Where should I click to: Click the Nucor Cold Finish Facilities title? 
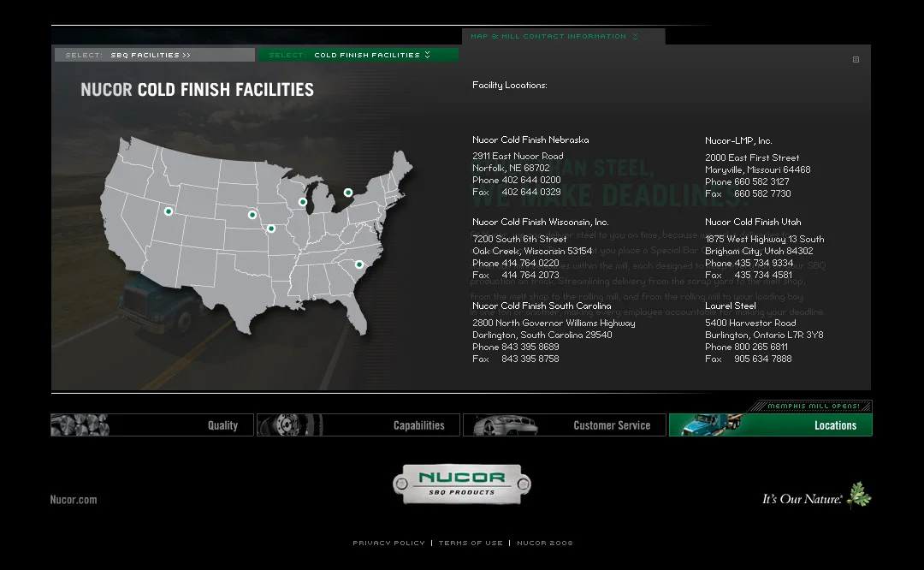pos(197,90)
